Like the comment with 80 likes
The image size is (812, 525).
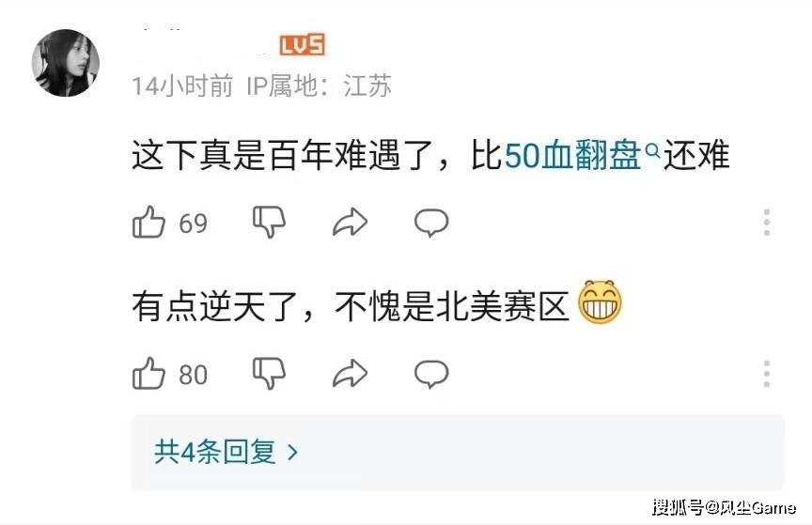pyautogui.click(x=148, y=373)
